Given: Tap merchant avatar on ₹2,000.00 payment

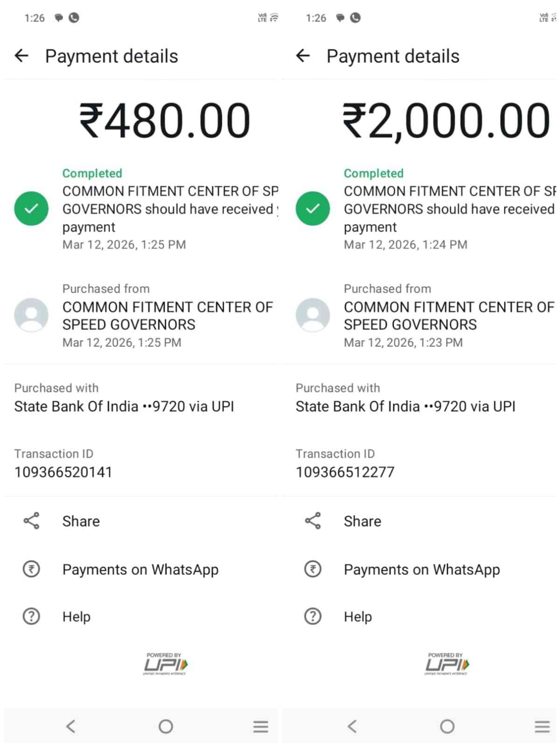Looking at the screenshot, I should [313, 315].
